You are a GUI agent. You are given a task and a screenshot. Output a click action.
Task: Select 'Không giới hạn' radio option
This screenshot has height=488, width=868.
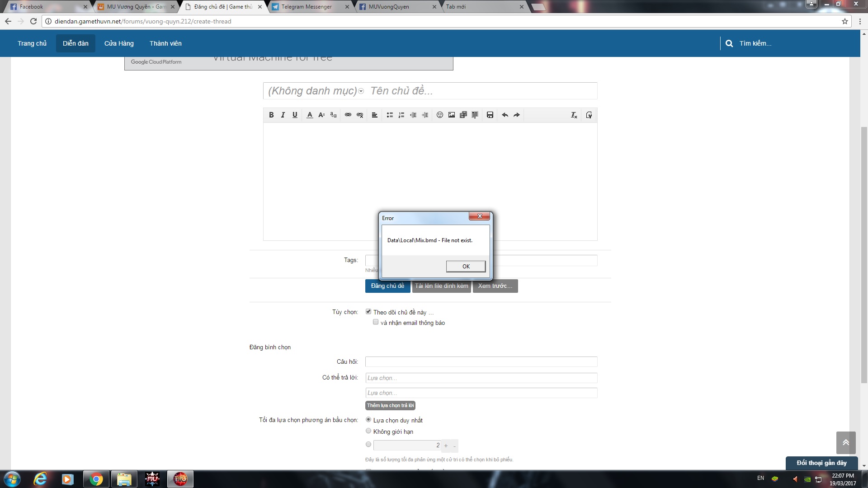click(368, 431)
